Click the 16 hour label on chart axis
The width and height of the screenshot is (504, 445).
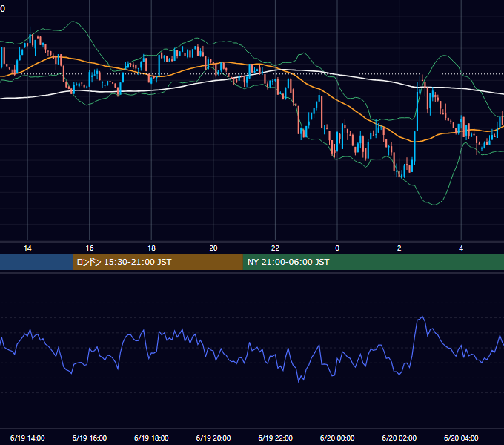90,248
